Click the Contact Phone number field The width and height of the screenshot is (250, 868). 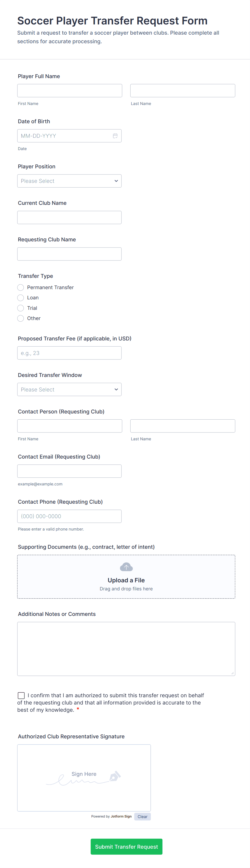[x=69, y=516]
